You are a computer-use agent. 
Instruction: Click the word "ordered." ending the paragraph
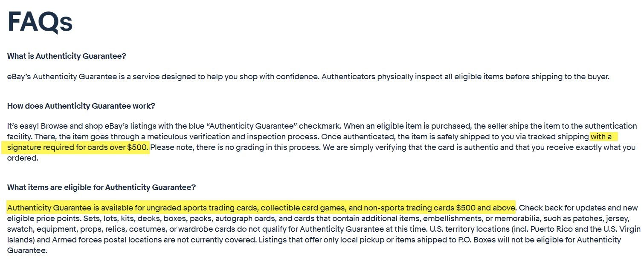tap(23, 158)
